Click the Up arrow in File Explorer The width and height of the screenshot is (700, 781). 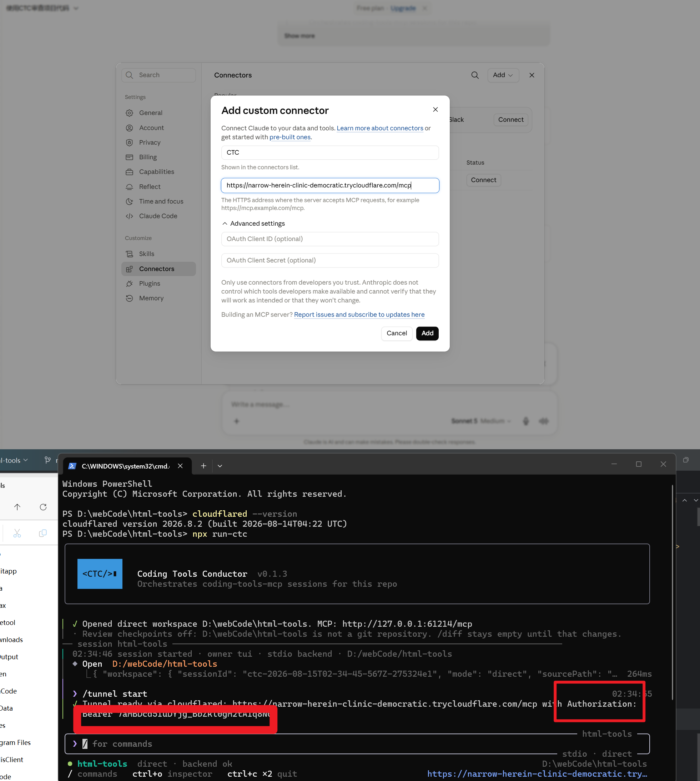click(17, 507)
